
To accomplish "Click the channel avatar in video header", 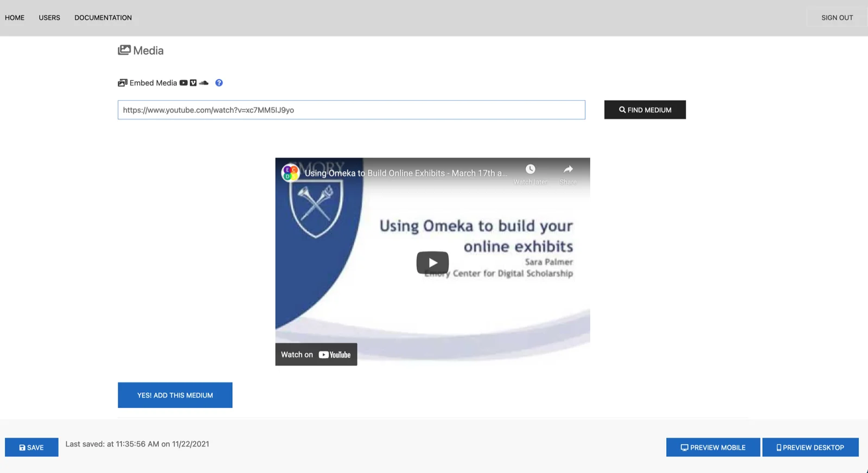I will click(290, 173).
